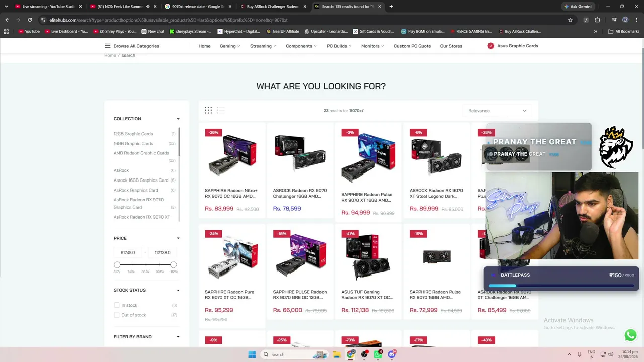Mute the NCS Feels Like Summer tab audio
The height and width of the screenshot is (362, 644).
[147, 7]
